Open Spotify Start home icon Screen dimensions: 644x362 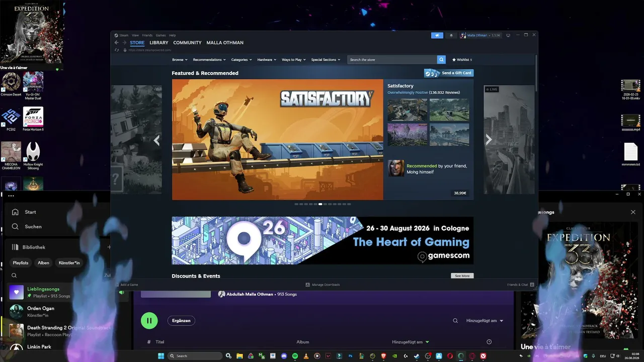coord(15,212)
